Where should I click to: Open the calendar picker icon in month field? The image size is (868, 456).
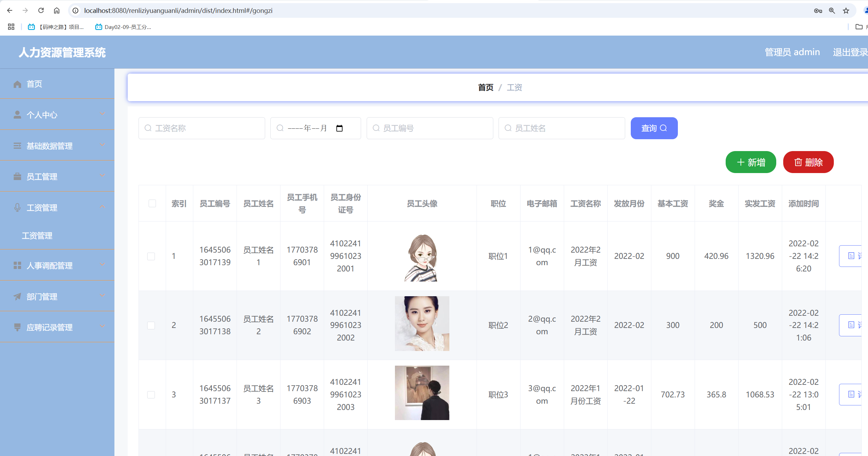coord(339,128)
